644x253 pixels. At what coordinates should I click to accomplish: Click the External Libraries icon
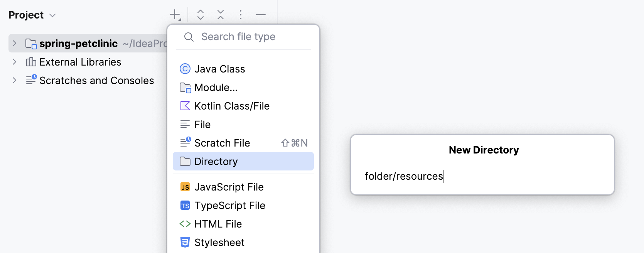[31, 62]
